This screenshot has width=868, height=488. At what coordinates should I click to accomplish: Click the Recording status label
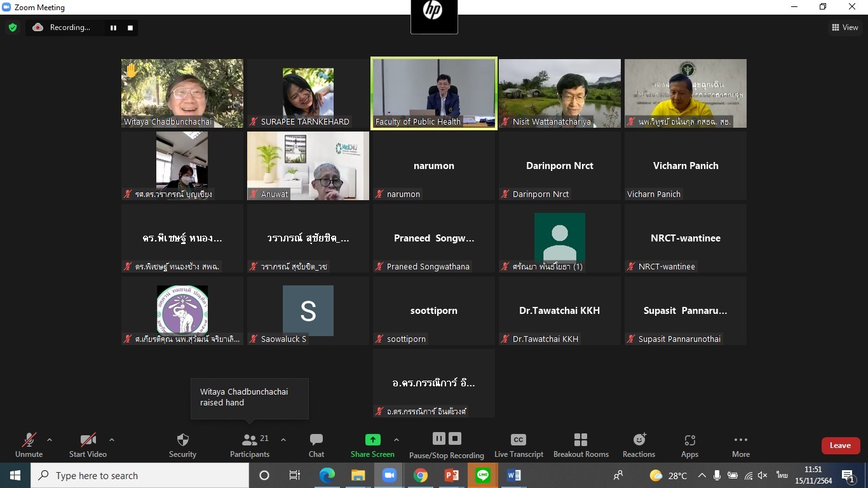pyautogui.click(x=70, y=27)
